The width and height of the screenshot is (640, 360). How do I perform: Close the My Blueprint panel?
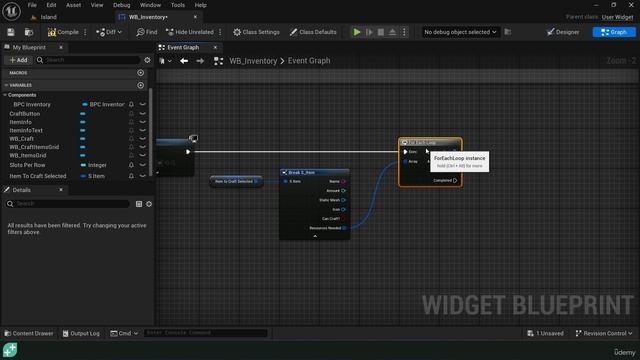[61, 47]
